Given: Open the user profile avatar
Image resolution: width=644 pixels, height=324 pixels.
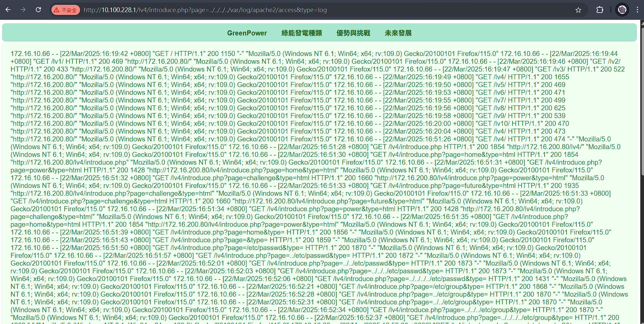Looking at the screenshot, I should coord(622,10).
